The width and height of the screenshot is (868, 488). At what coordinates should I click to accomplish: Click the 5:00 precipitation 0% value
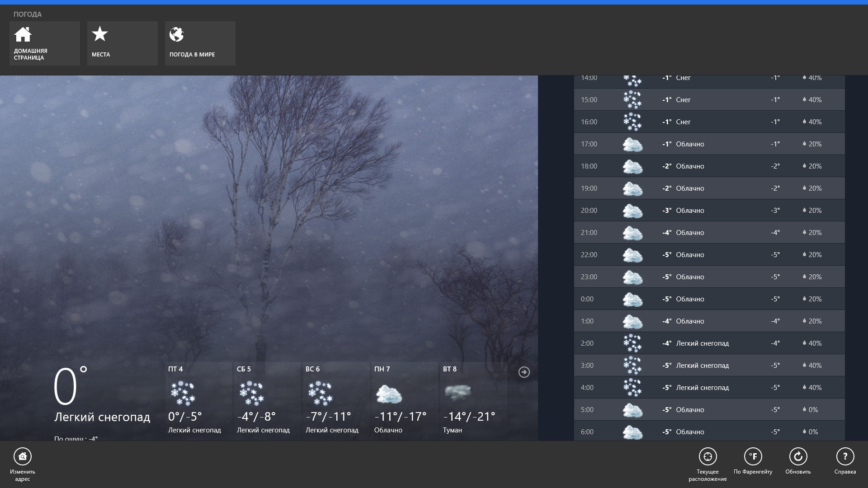click(x=813, y=410)
